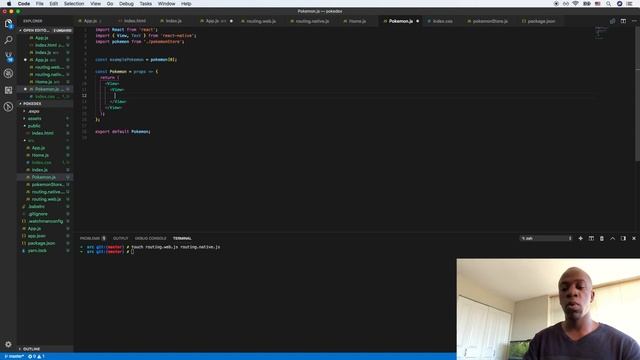Maximize terminal panel with chevron up
Image resolution: width=640 pixels, height=360 pixels.
(x=612, y=238)
